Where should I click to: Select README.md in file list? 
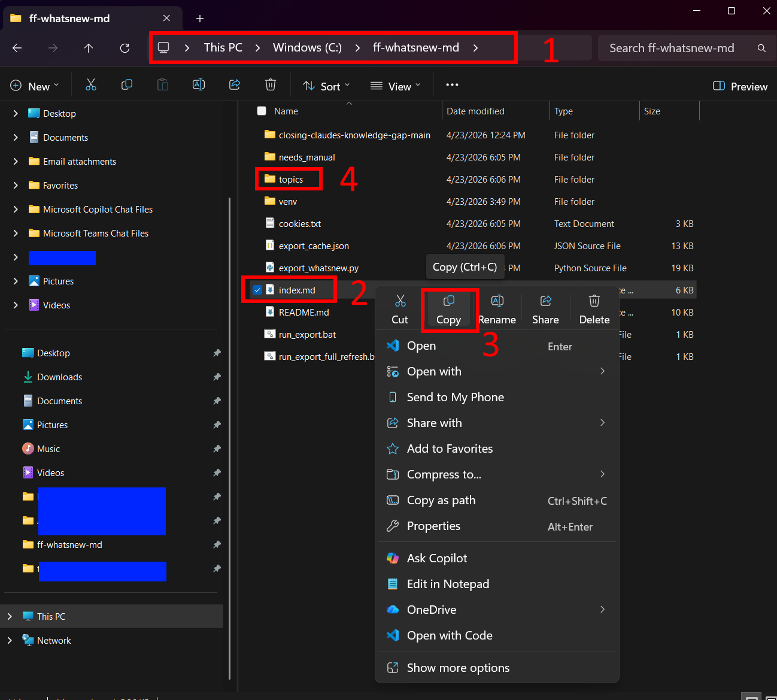[303, 313]
